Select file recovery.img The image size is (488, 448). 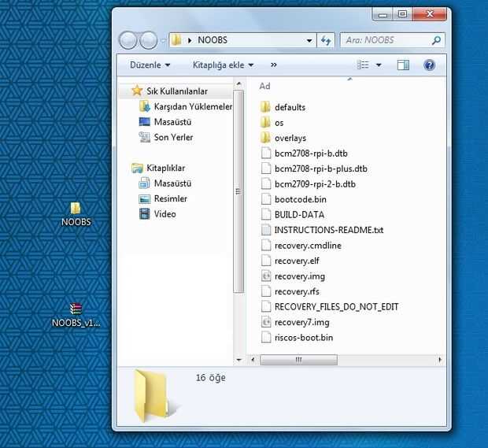point(300,276)
